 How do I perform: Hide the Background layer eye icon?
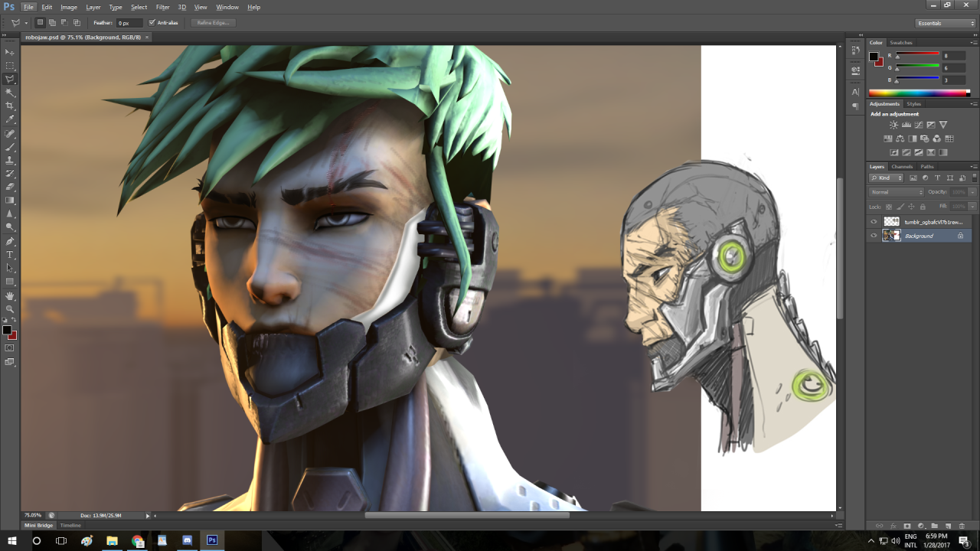click(874, 236)
